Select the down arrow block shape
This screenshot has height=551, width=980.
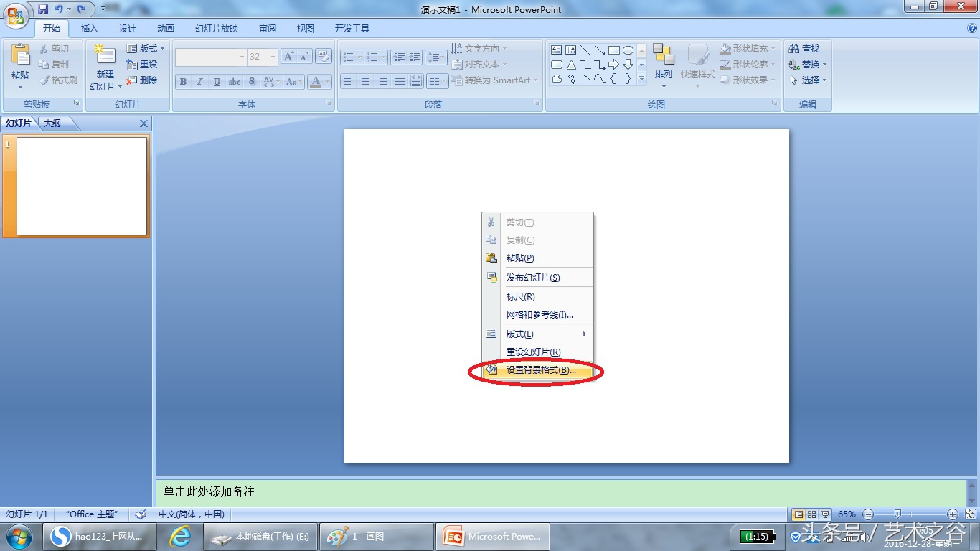click(x=628, y=65)
